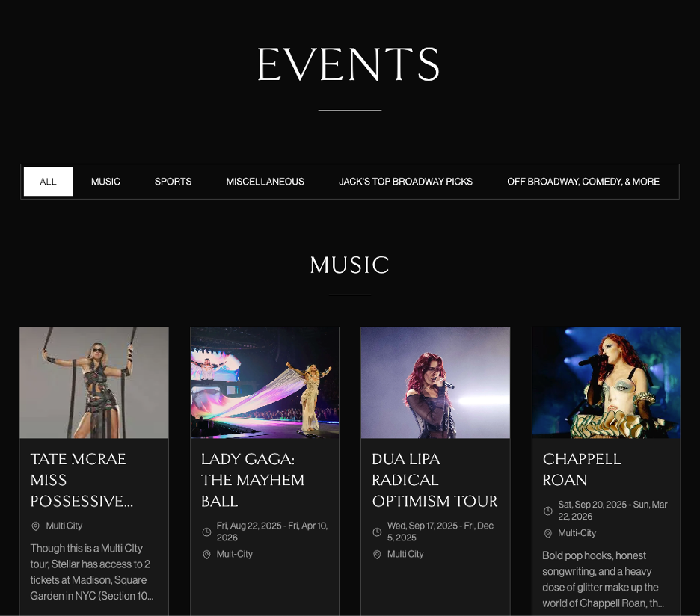Image resolution: width=700 pixels, height=616 pixels.
Task: Click the clock icon on Dua Lipa card
Action: (377, 532)
